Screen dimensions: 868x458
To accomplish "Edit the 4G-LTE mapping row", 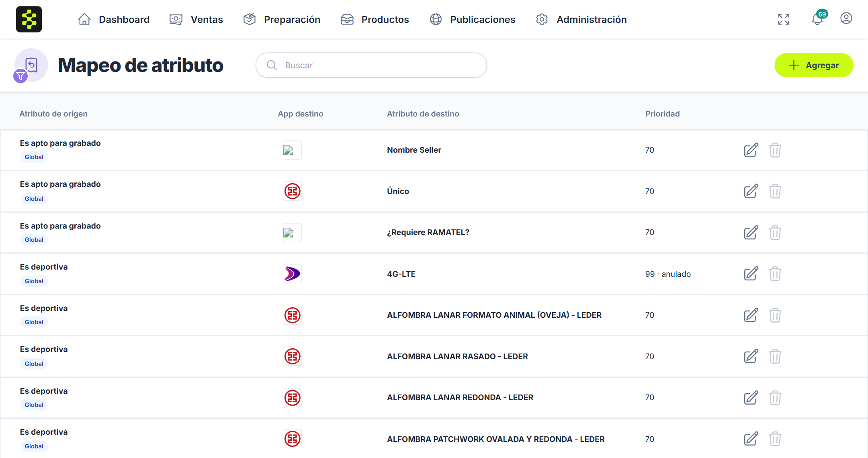I will pyautogui.click(x=751, y=274).
